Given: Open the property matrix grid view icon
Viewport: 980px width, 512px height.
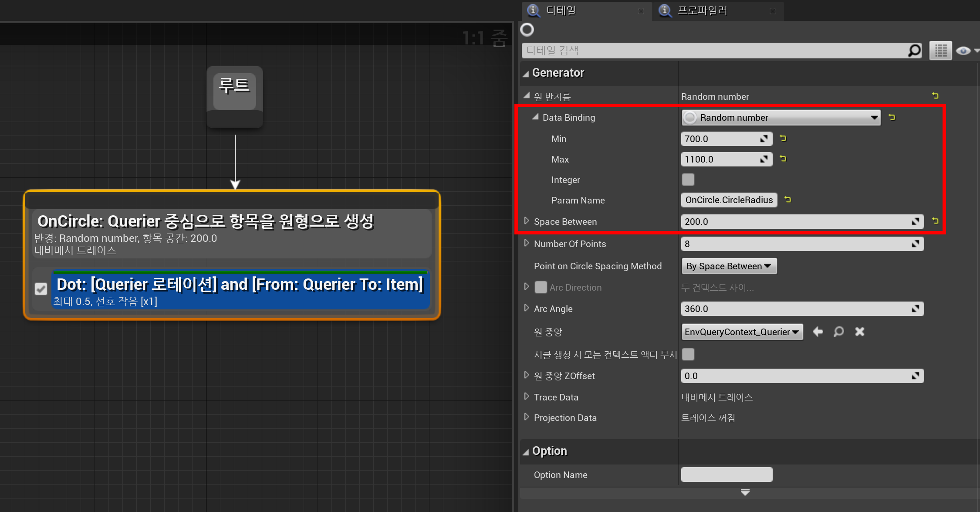Looking at the screenshot, I should click(940, 51).
